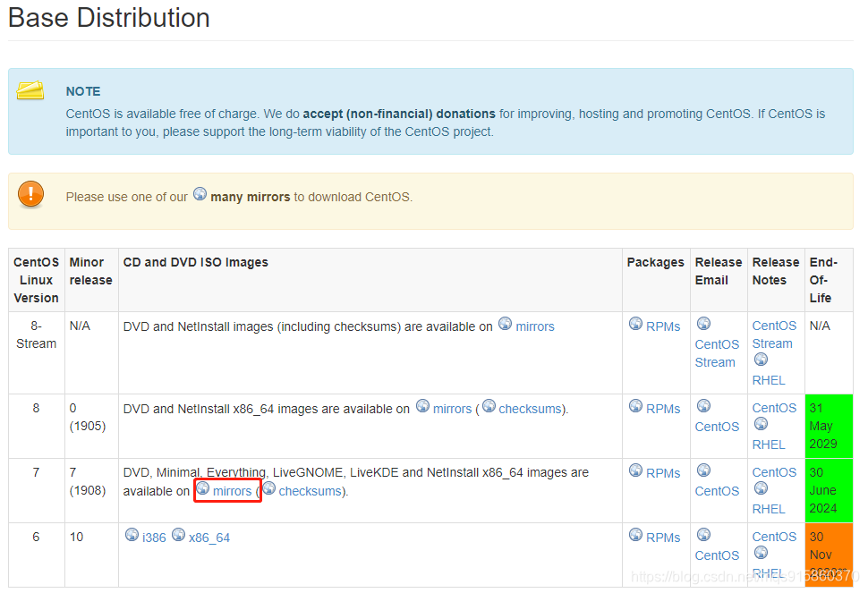This screenshot has height=593, width=868.
Task: Open mirrors link for 8-Stream images
Action: click(535, 327)
